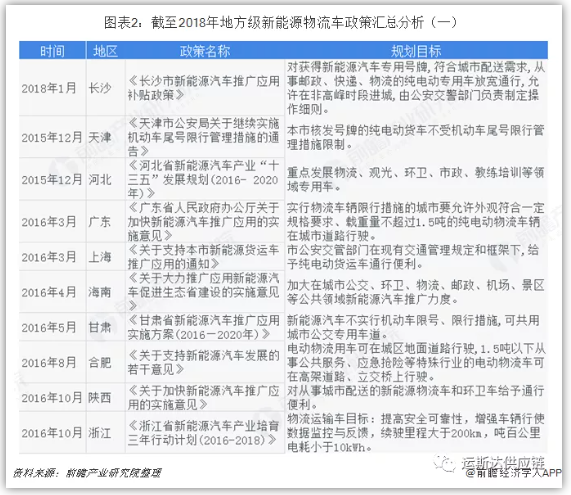Select the 2018年1月 date cell
Viewport: 571px width, 495px height.
(49, 88)
